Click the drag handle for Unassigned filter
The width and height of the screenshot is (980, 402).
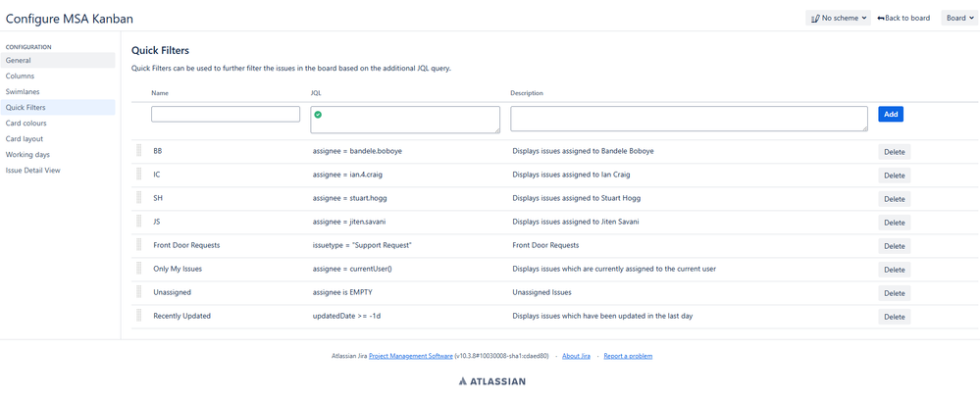pyautogui.click(x=139, y=292)
